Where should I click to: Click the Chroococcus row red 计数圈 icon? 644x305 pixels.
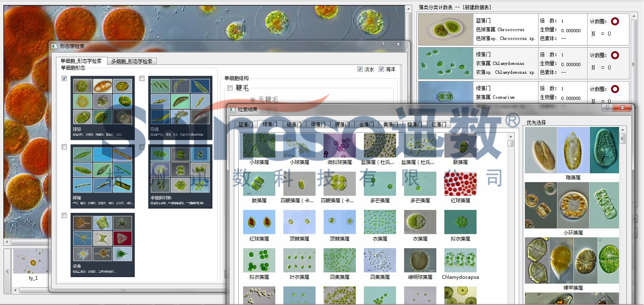[x=615, y=21]
